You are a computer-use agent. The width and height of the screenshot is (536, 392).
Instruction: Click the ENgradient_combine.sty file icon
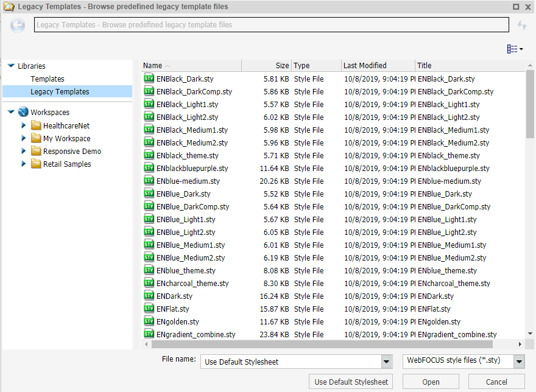(x=149, y=334)
